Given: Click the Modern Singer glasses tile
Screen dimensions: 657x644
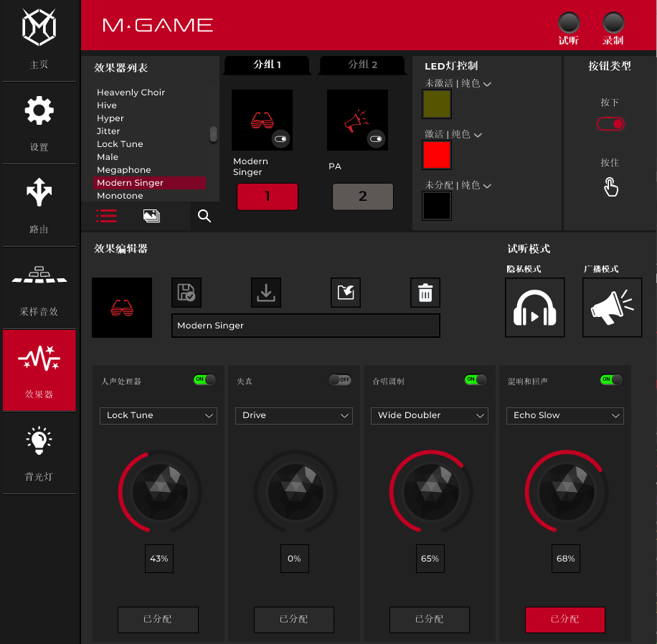Looking at the screenshot, I should [x=262, y=120].
